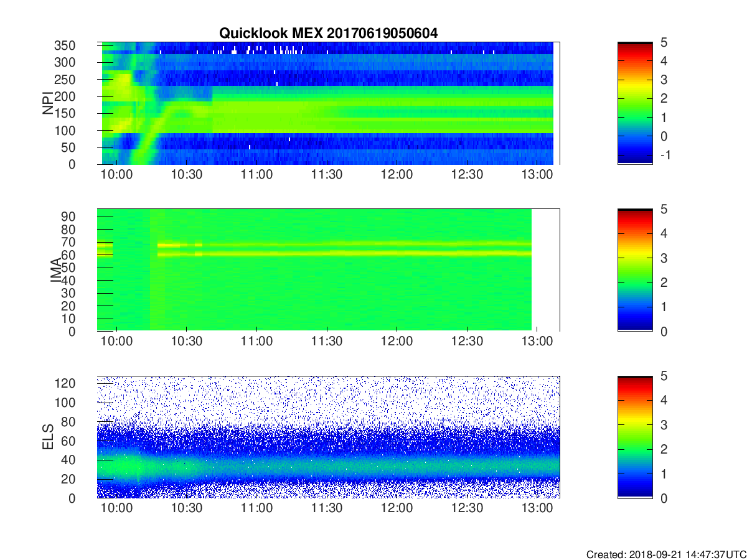Click the ELS spectrogram plot area
747x560 pixels.
(x=328, y=437)
